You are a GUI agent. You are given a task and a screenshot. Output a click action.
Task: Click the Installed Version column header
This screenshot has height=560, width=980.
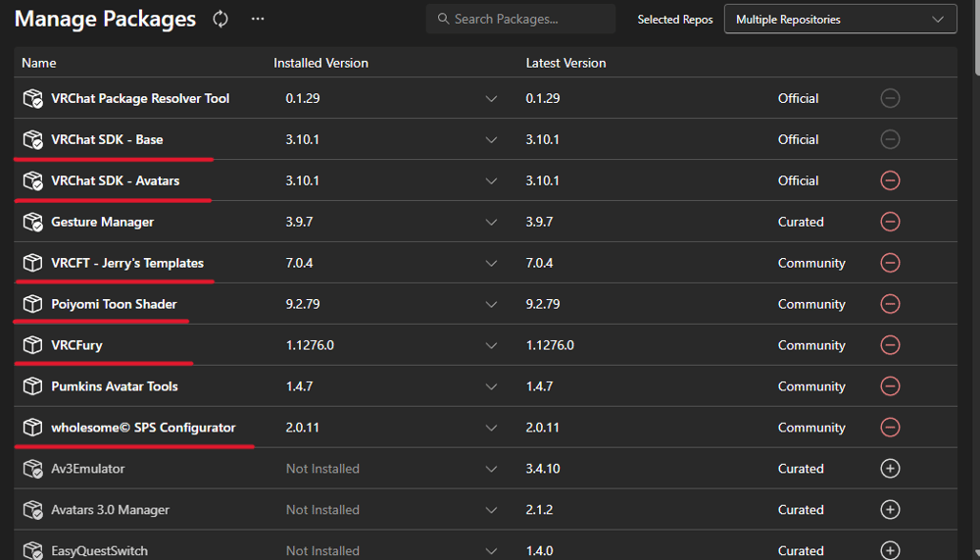click(320, 63)
